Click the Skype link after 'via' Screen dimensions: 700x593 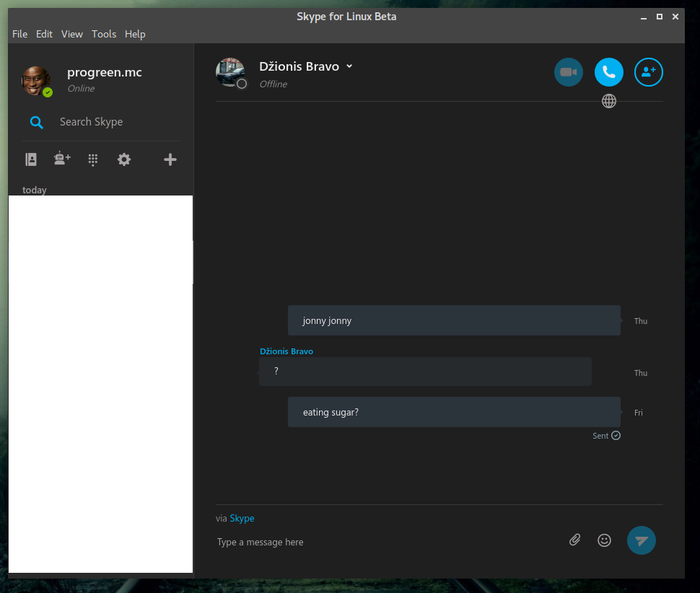click(x=242, y=518)
